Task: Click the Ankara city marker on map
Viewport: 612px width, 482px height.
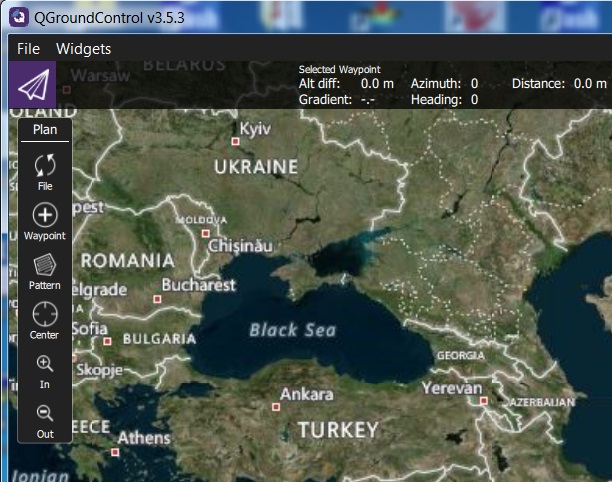Action: (x=276, y=406)
